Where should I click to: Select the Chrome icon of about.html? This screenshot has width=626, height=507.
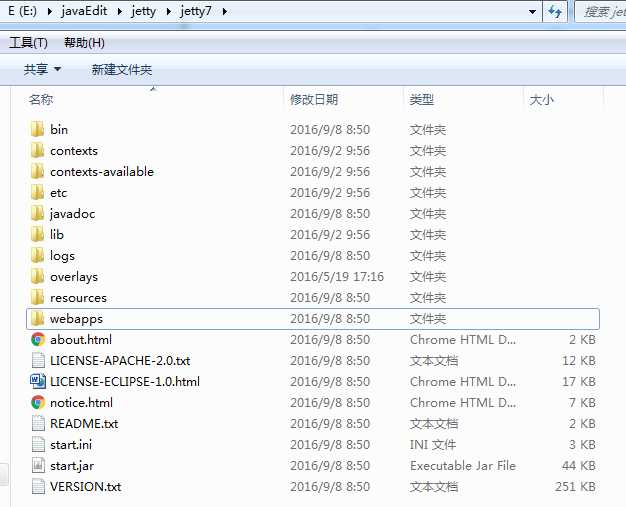[38, 340]
